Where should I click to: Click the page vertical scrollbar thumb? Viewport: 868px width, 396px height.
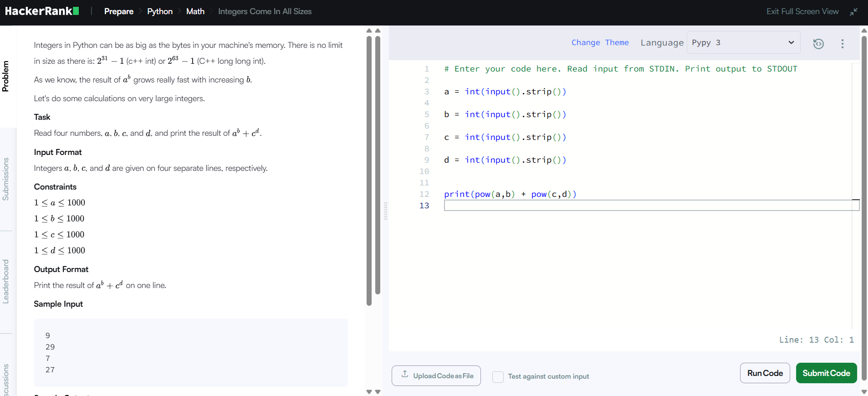coord(864,207)
